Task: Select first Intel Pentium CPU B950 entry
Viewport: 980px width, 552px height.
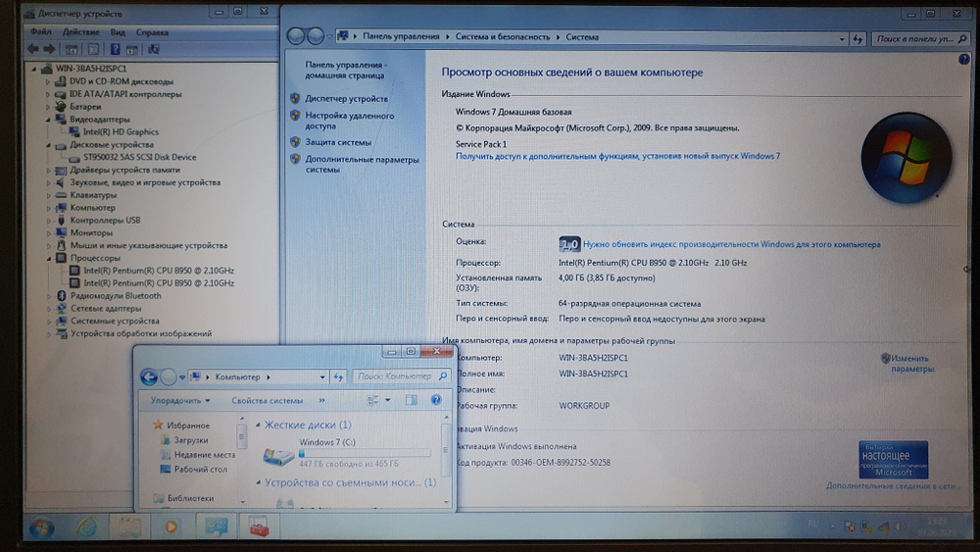Action: [x=159, y=271]
